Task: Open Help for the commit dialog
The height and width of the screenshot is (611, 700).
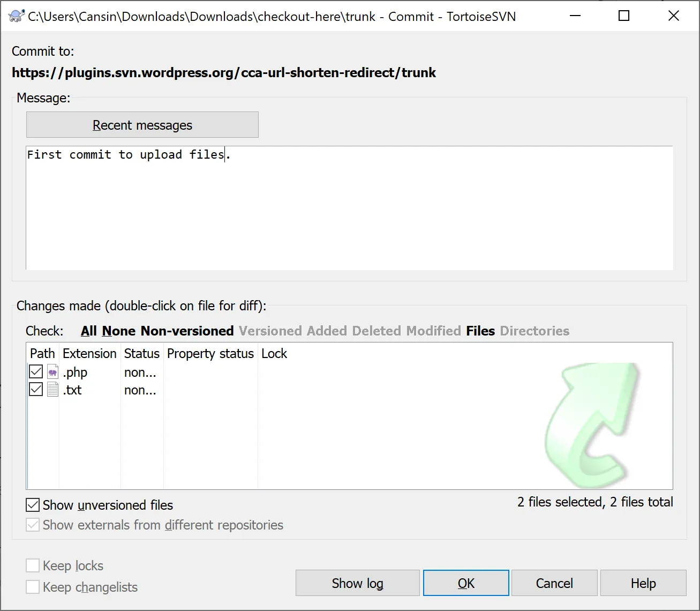Action: point(643,583)
